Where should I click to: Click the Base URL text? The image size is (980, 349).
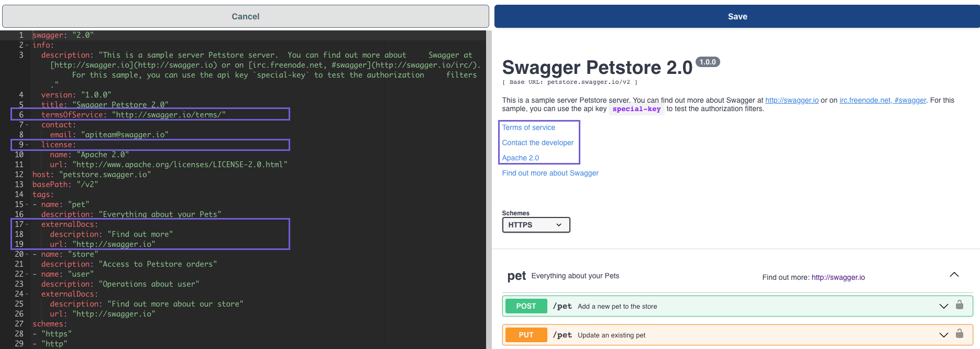coord(570,82)
